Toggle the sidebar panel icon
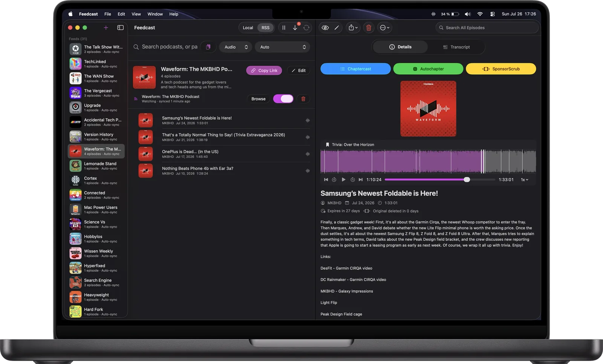The image size is (603, 364). coord(121,28)
